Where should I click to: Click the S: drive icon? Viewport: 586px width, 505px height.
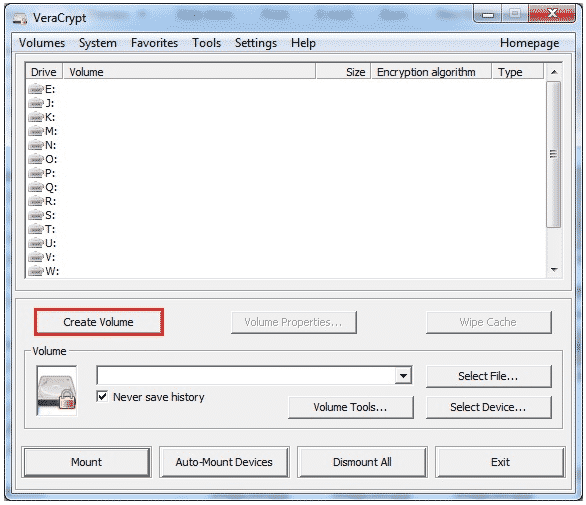[36, 215]
